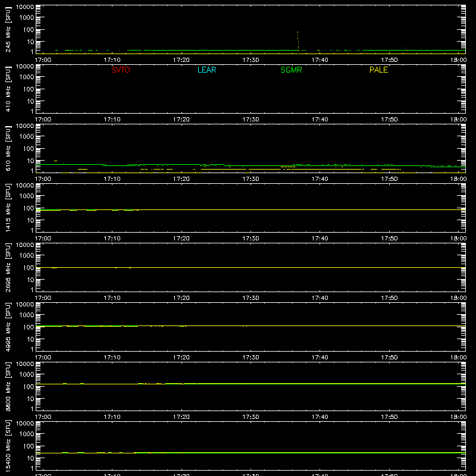
Task: Select the 610 MHz [SFU] axis label
Action: point(8,148)
